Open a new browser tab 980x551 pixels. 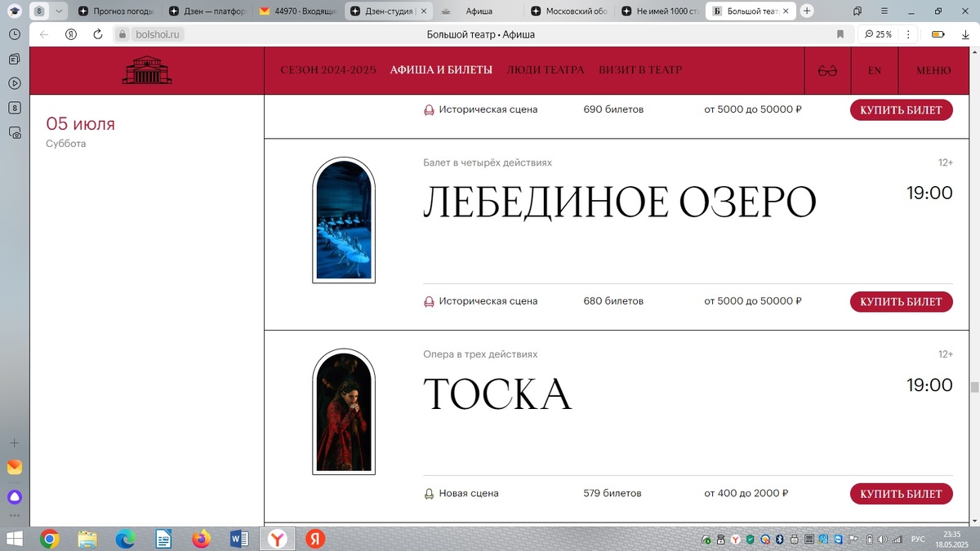807,11
